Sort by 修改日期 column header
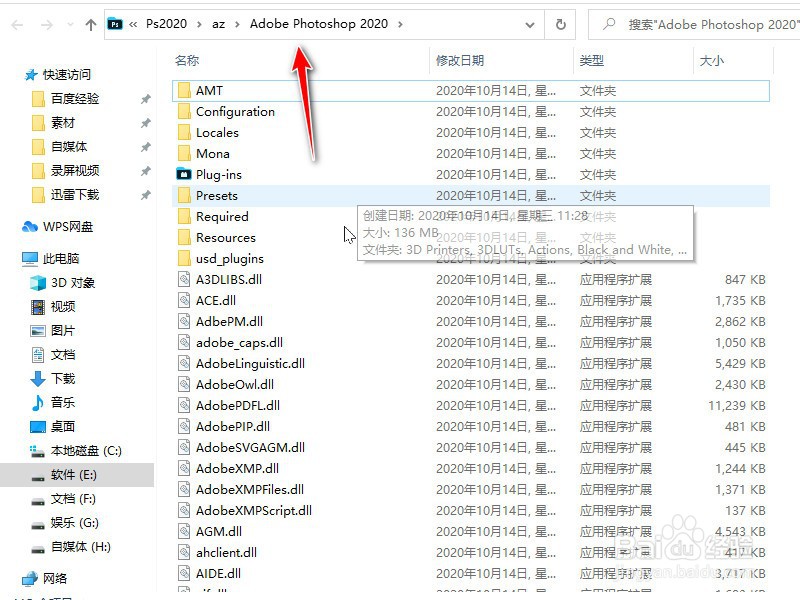This screenshot has height=600, width=800. 460,61
